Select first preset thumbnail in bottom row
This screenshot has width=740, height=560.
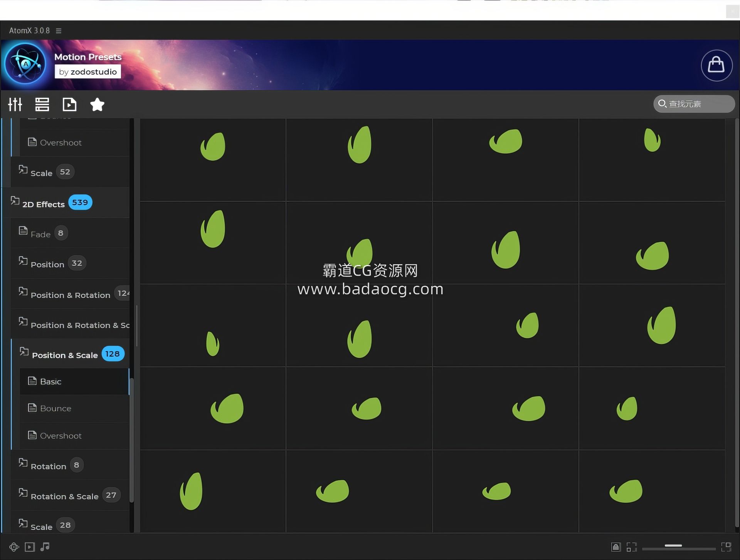click(x=213, y=491)
